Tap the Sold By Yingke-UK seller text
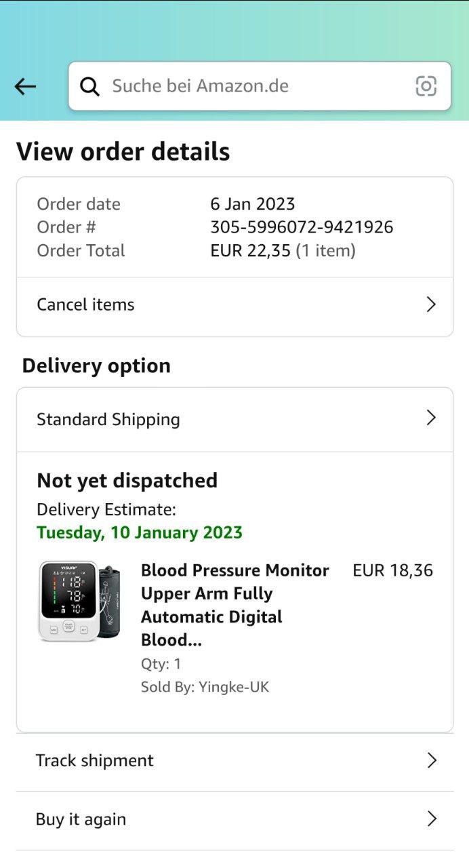This screenshot has width=469, height=868. [205, 687]
